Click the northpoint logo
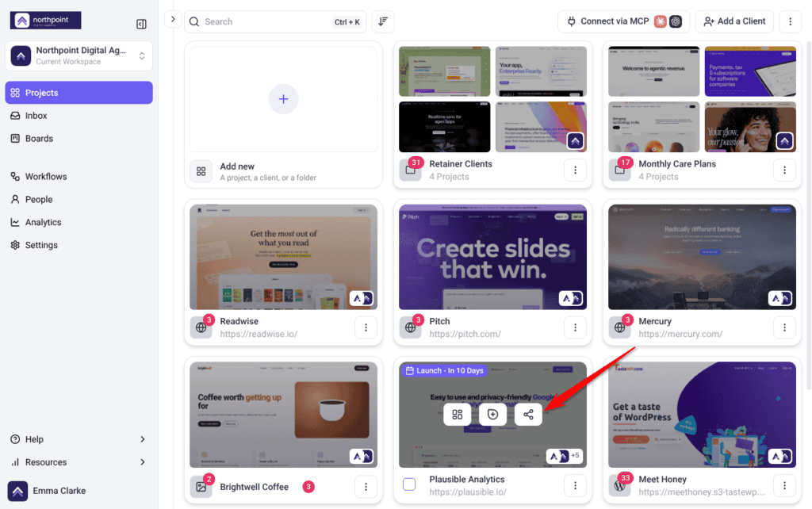812x509 pixels. point(45,20)
